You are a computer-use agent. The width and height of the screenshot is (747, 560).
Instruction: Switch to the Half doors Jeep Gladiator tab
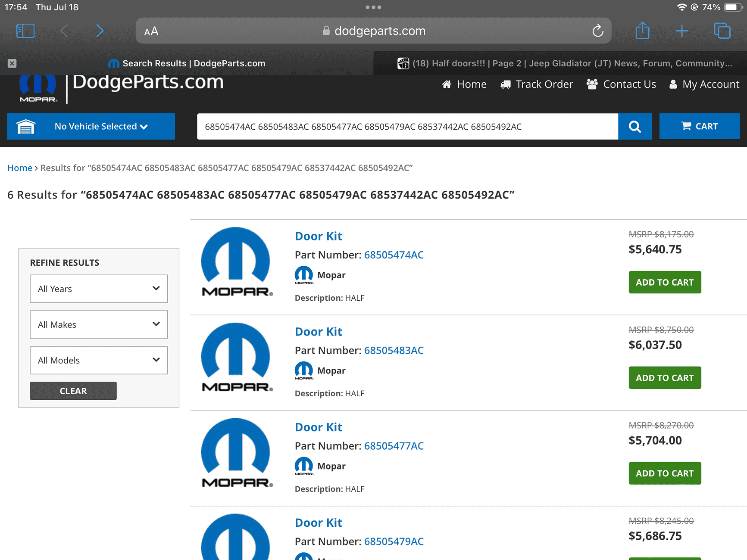tap(560, 63)
